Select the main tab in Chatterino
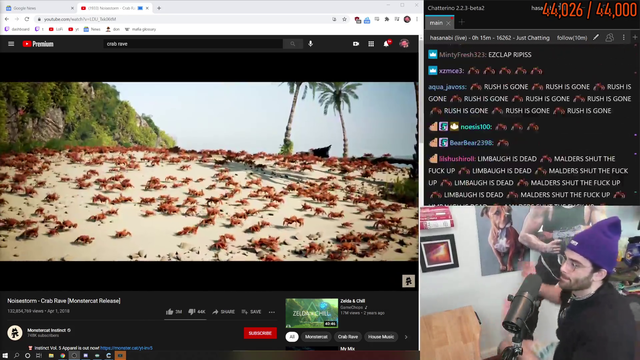 (436, 23)
